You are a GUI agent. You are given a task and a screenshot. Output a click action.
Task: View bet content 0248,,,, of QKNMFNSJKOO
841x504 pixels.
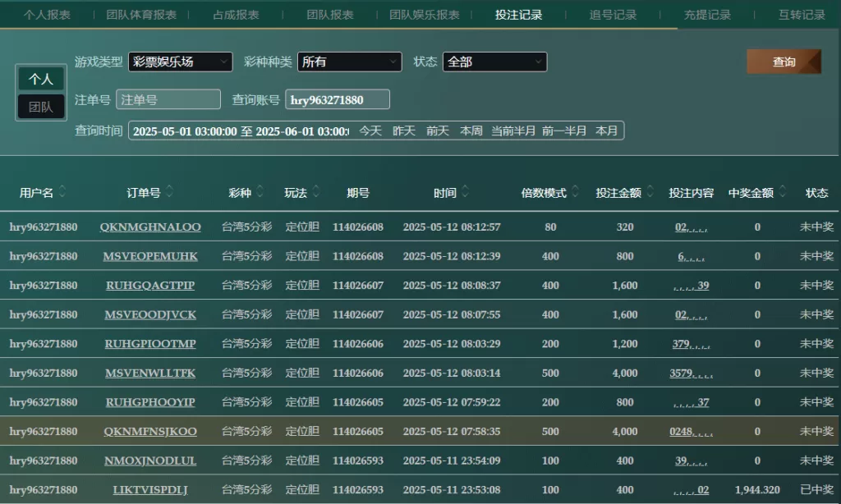tap(691, 432)
